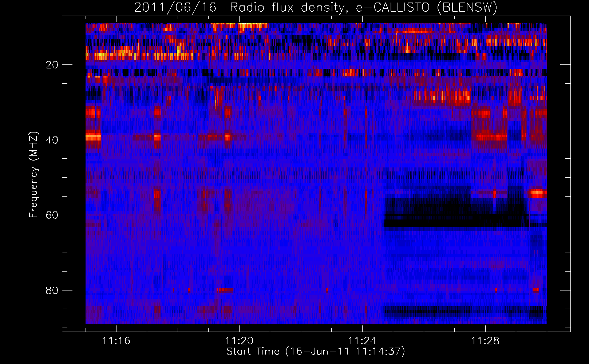Click the 'Start Time (16-Jun-11 11:14:37)' label
Viewport: 589px width, 364px height.
tap(316, 352)
